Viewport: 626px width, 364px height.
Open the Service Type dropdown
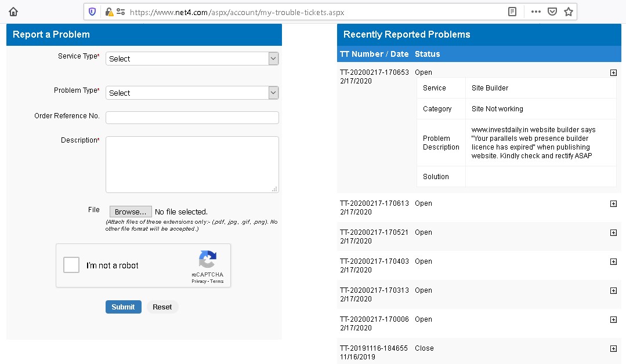click(x=192, y=59)
